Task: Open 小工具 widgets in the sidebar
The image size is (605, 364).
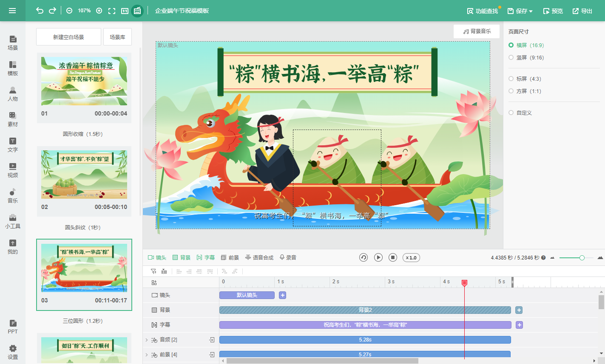Action: [13, 221]
